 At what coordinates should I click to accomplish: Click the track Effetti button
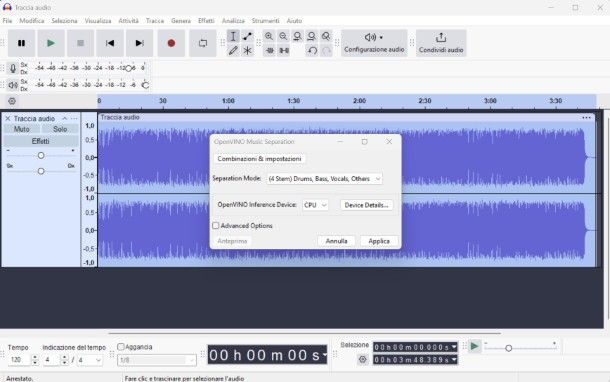pos(40,141)
